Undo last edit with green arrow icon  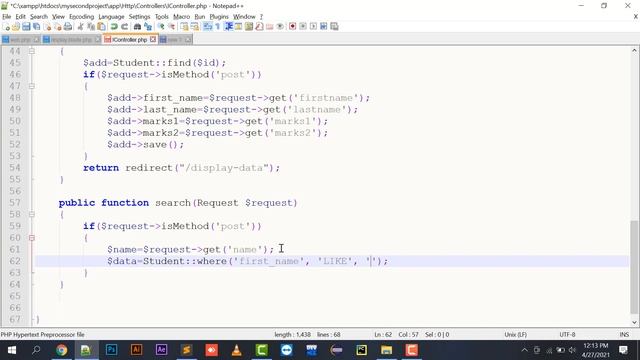(x=114, y=27)
